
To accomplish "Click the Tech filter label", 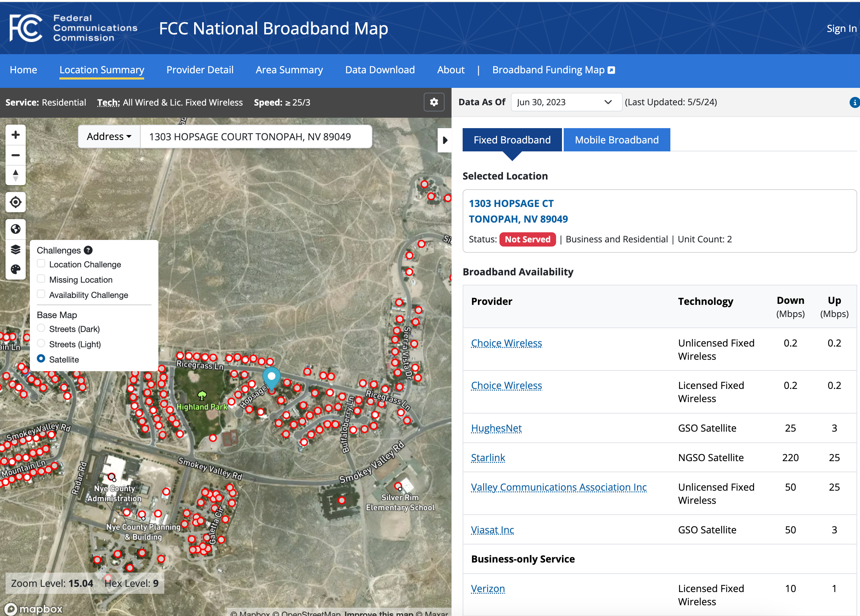I will pos(108,102).
